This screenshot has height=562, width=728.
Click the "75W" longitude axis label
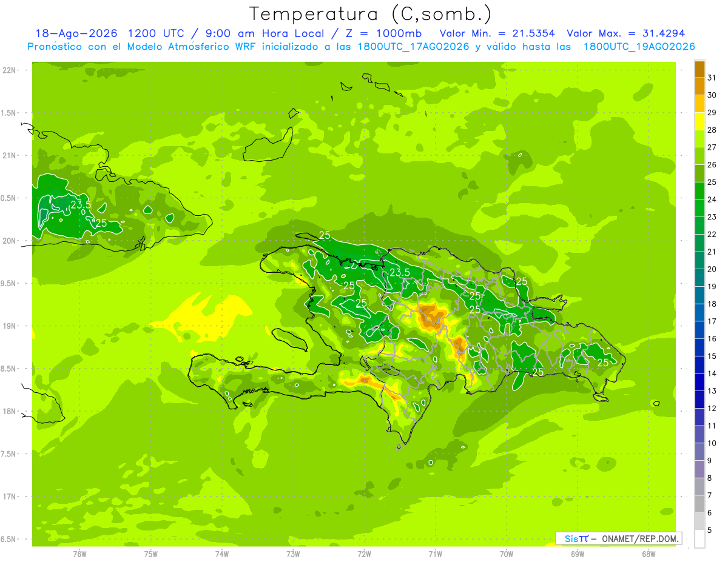151,554
